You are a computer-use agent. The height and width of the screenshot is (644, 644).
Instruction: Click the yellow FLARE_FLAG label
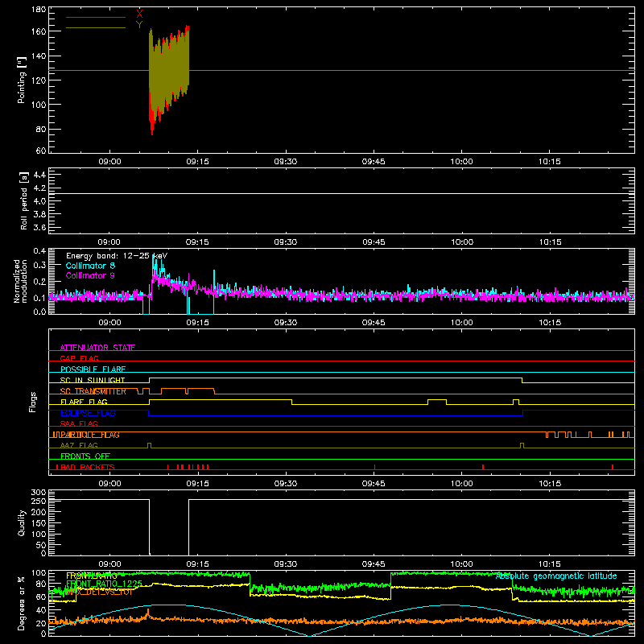tap(84, 402)
